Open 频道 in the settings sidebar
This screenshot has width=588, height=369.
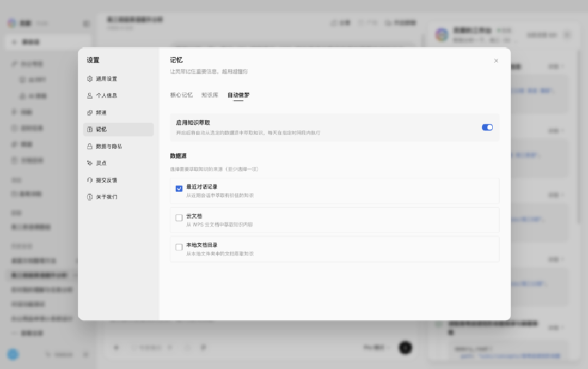[118, 113]
